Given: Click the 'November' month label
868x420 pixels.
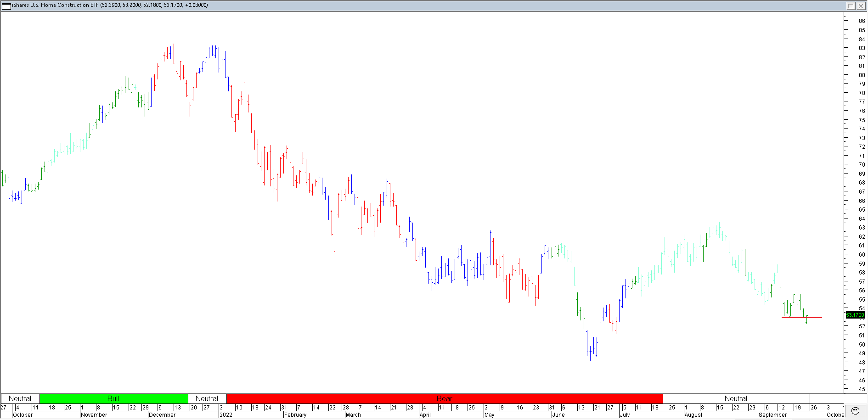Looking at the screenshot, I should click(94, 415).
